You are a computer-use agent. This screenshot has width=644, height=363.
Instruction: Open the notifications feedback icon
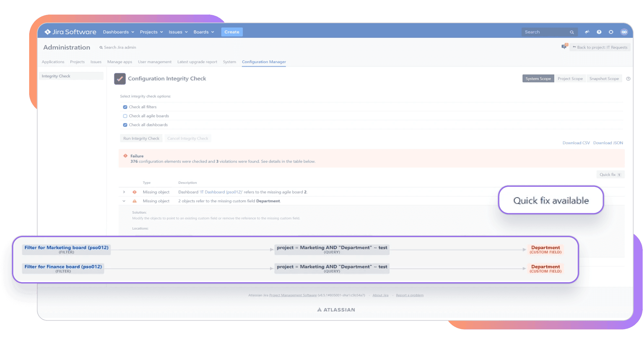(564, 46)
